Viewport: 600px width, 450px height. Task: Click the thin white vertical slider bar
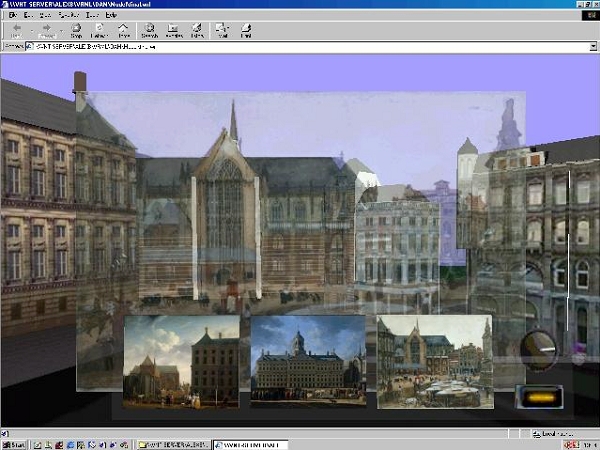[x=569, y=251]
